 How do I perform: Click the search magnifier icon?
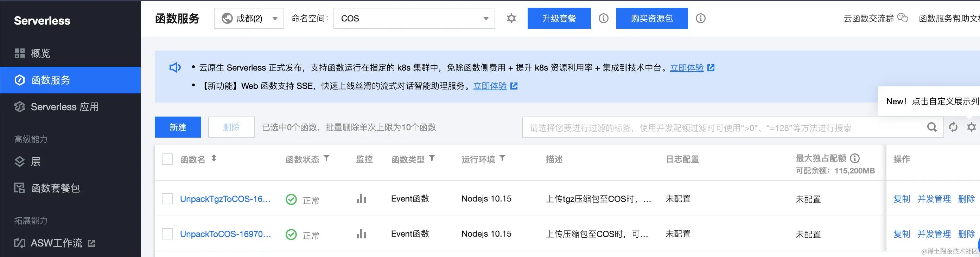[x=932, y=127]
